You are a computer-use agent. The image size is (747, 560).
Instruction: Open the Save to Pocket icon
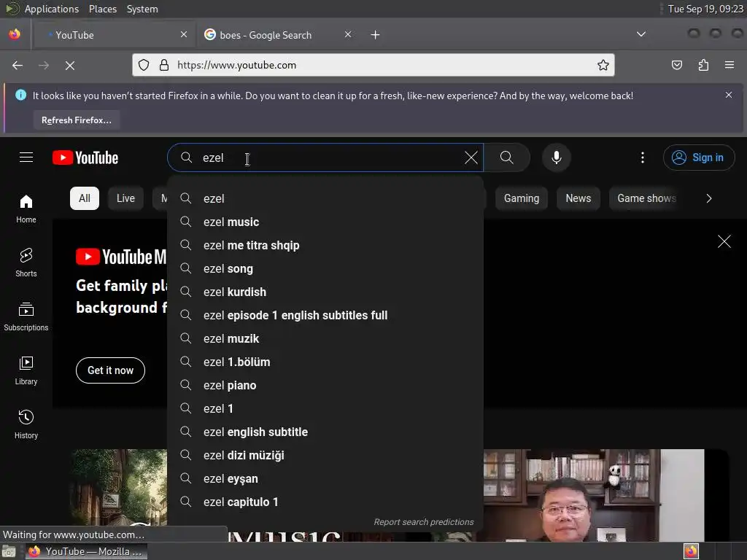click(676, 65)
